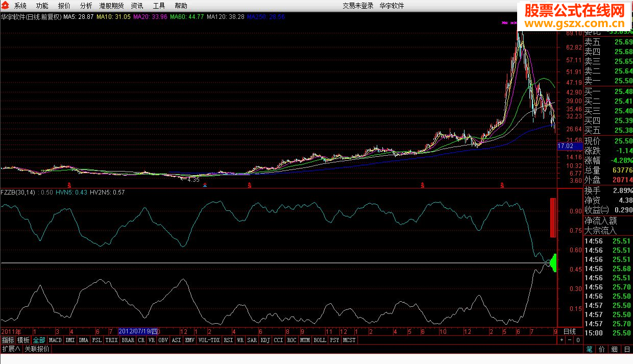Open the 分析 menu
The width and height of the screenshot is (633, 364).
pos(86,6)
